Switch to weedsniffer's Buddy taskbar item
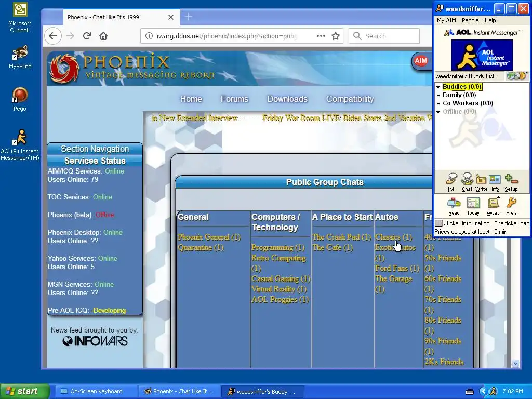 262,391
